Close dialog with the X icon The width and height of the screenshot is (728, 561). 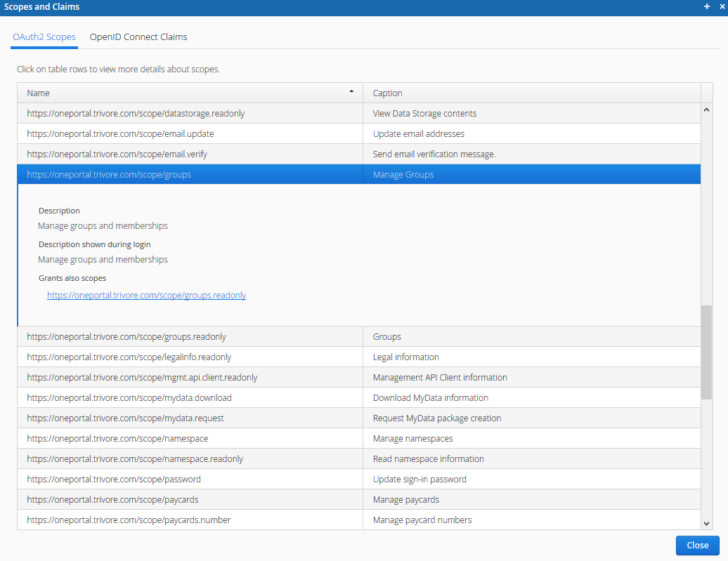(721, 6)
